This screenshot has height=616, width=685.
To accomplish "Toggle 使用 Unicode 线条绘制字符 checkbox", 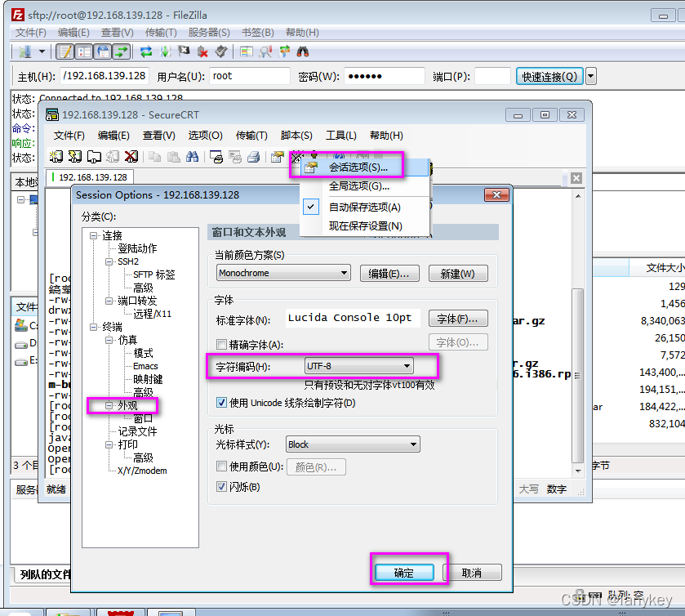I will 221,403.
